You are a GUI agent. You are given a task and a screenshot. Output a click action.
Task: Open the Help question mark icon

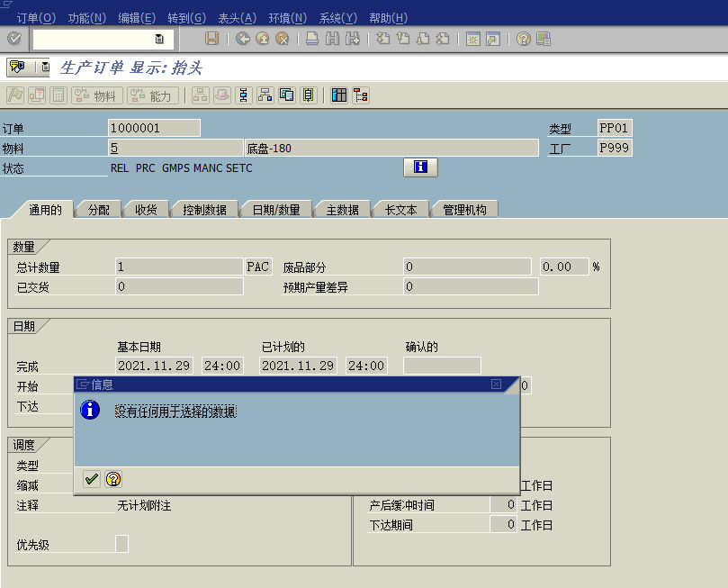[523, 39]
